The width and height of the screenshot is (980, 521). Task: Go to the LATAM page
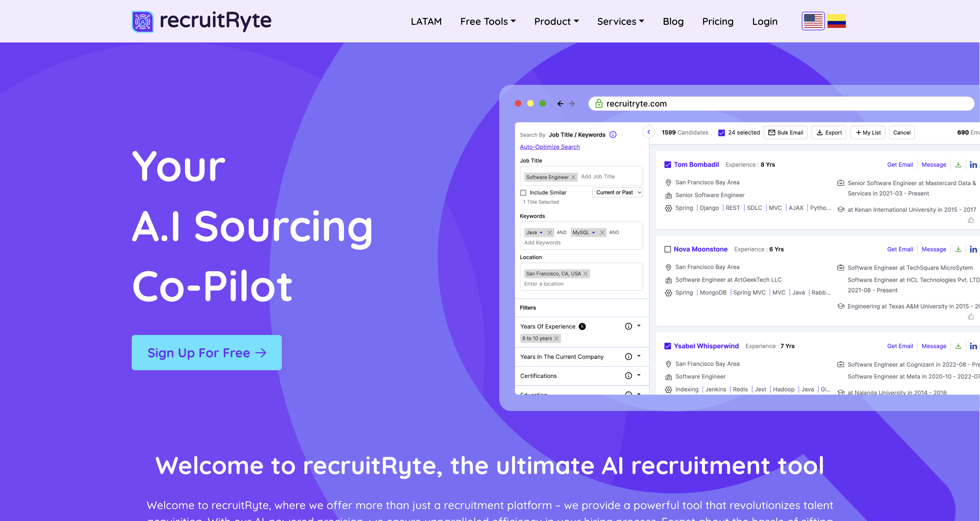click(x=426, y=21)
